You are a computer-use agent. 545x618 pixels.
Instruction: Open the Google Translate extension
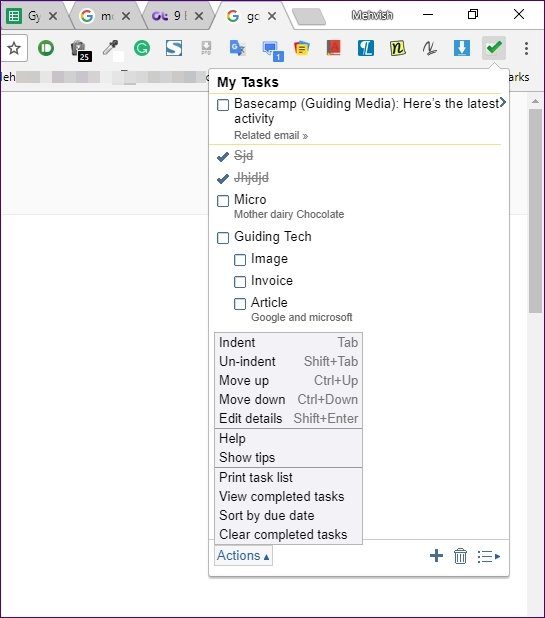coord(238,48)
